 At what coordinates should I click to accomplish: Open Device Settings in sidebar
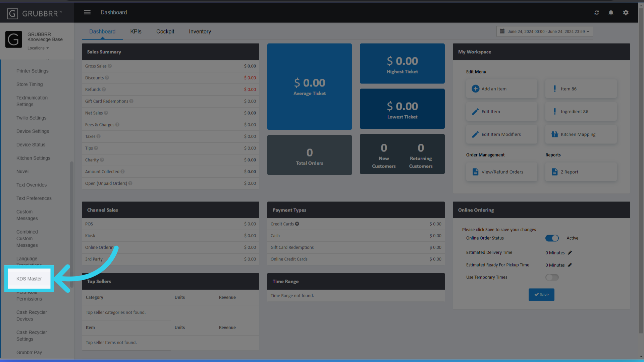pyautogui.click(x=33, y=131)
